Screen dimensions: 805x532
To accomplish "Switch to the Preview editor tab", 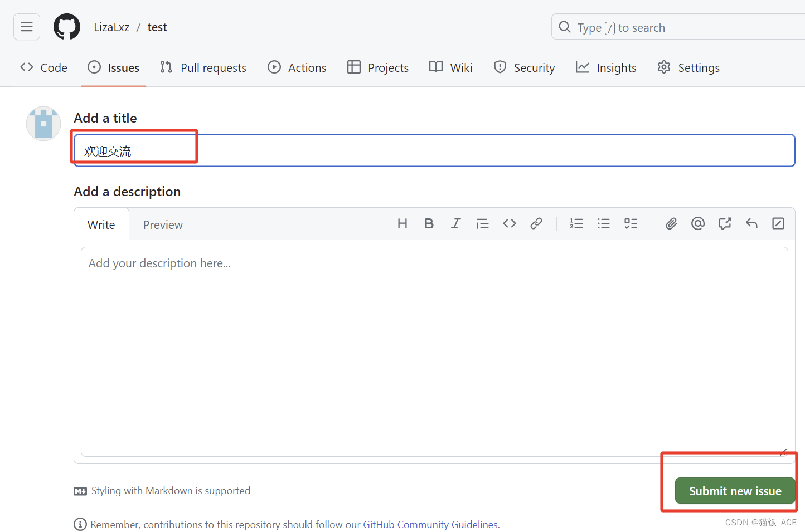I will pos(163,224).
